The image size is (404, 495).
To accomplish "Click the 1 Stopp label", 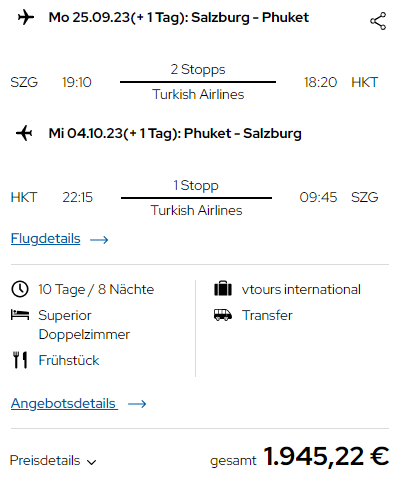I will tap(196, 185).
